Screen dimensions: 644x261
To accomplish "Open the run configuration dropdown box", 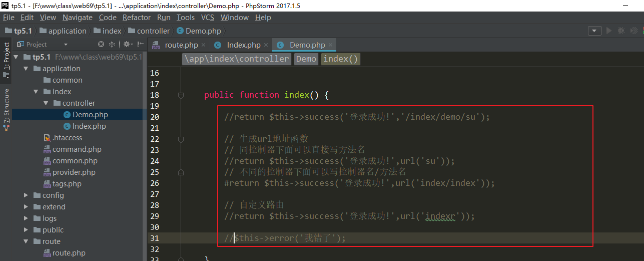I will click(x=594, y=31).
